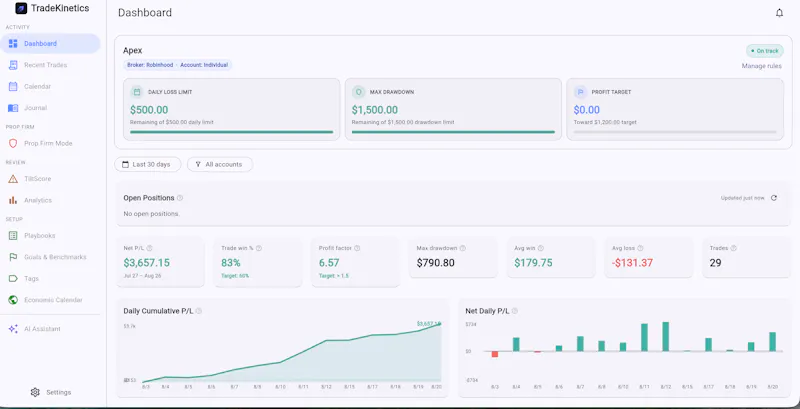The height and width of the screenshot is (409, 800).
Task: Open Goals & Benchmarks page
Action: coord(51,258)
